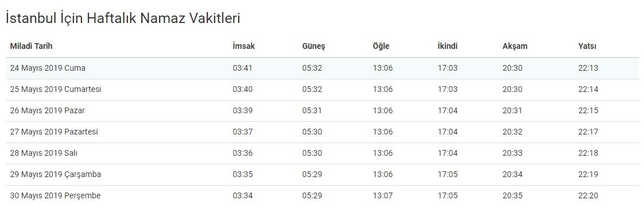Click the Akşam column header
The height and width of the screenshot is (215, 644).
point(515,47)
